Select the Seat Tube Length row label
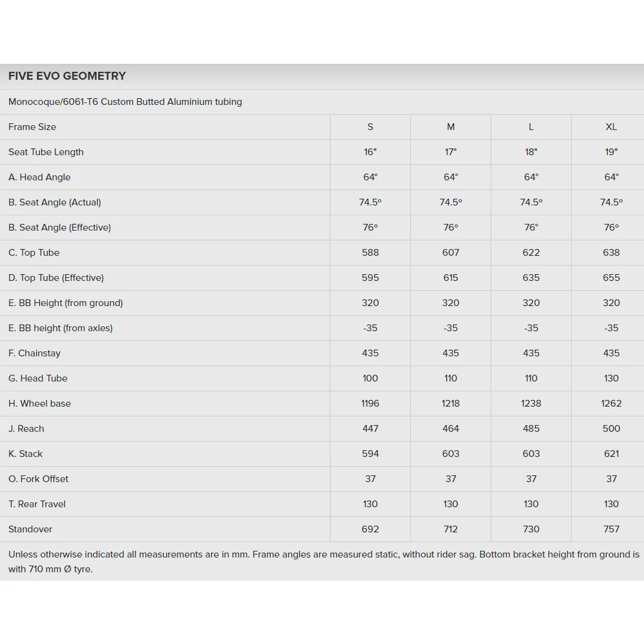The height and width of the screenshot is (644, 644). [46, 152]
